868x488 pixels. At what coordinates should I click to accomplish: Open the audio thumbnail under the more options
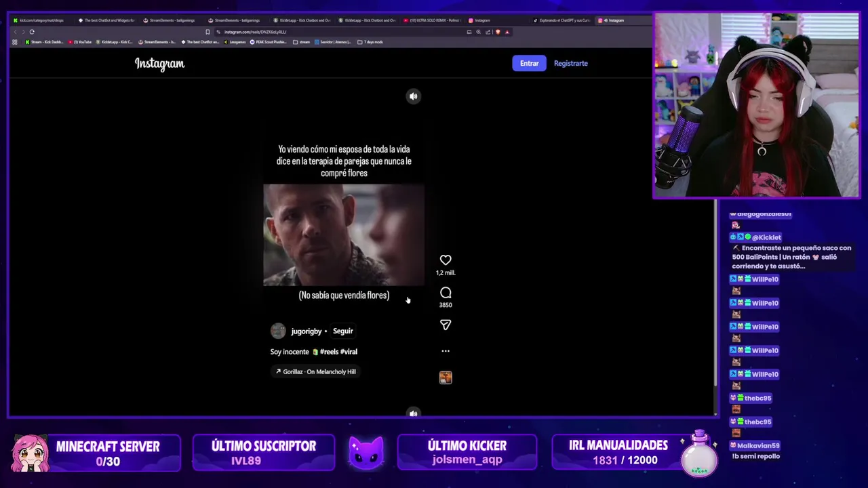[x=446, y=378]
